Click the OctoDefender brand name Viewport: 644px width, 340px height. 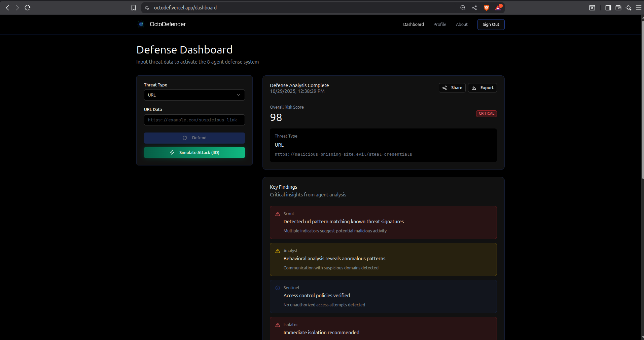[168, 24]
